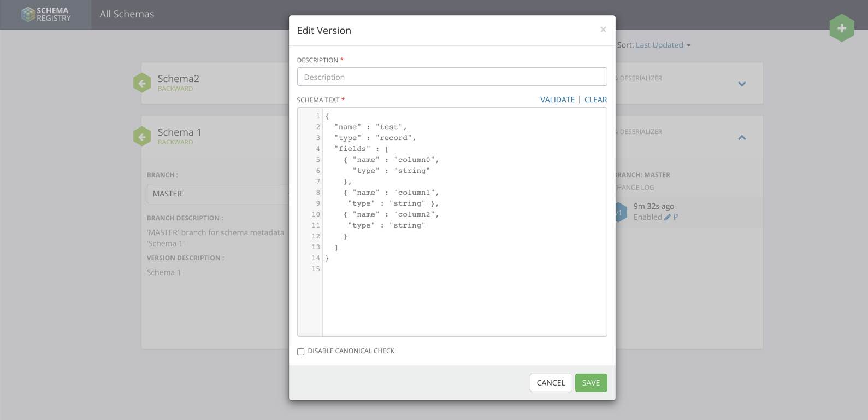Close the Edit Version dialog with X
Image resolution: width=868 pixels, height=420 pixels.
pyautogui.click(x=603, y=30)
